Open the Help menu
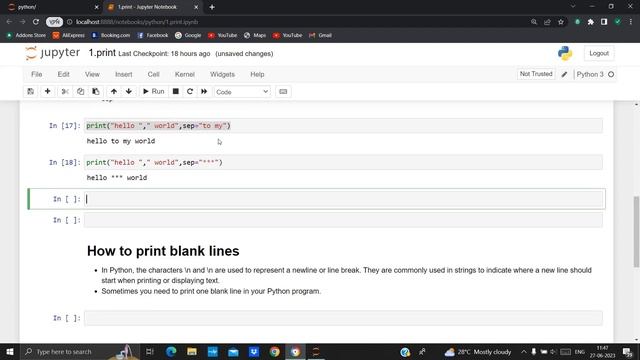Viewport: 640px width, 360px height. click(x=257, y=74)
